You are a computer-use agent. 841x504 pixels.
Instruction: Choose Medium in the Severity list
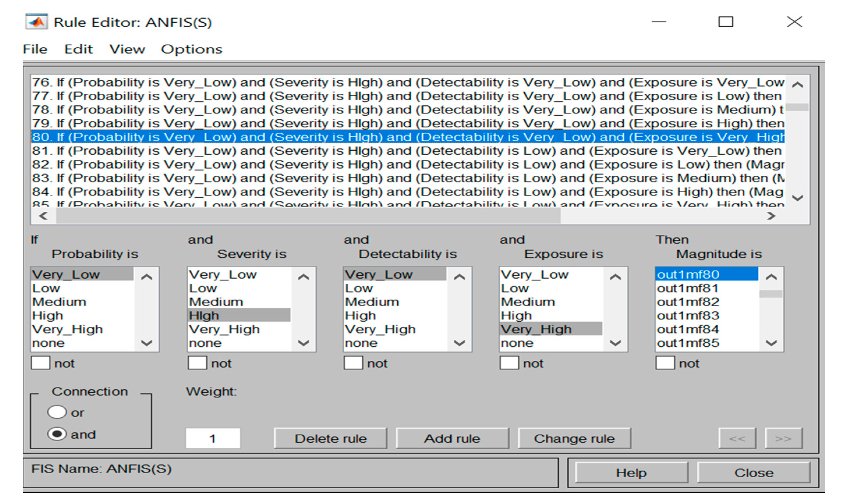click(216, 302)
